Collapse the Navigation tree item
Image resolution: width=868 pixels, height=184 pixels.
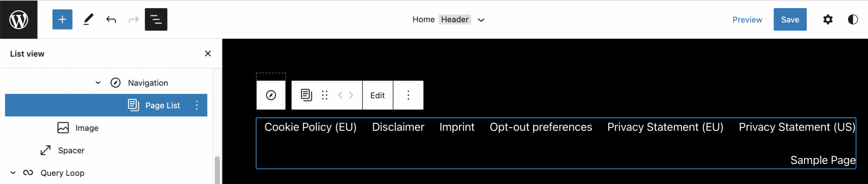pyautogui.click(x=98, y=83)
